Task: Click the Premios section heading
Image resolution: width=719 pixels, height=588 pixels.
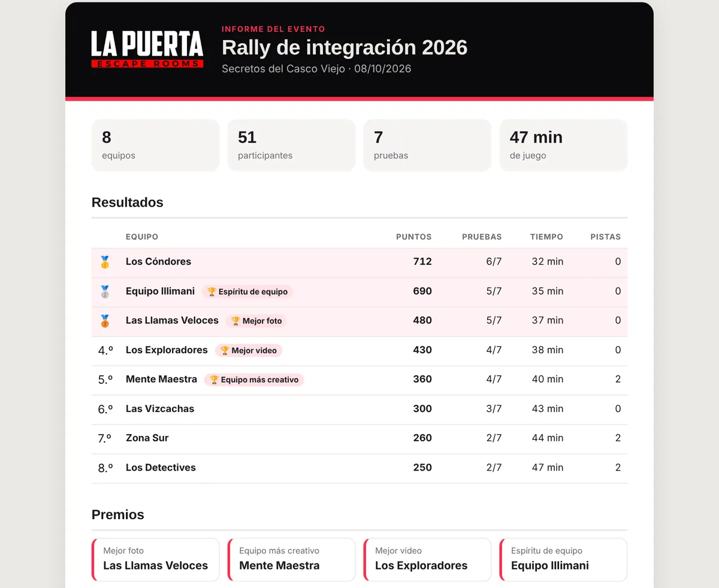Action: pyautogui.click(x=118, y=515)
